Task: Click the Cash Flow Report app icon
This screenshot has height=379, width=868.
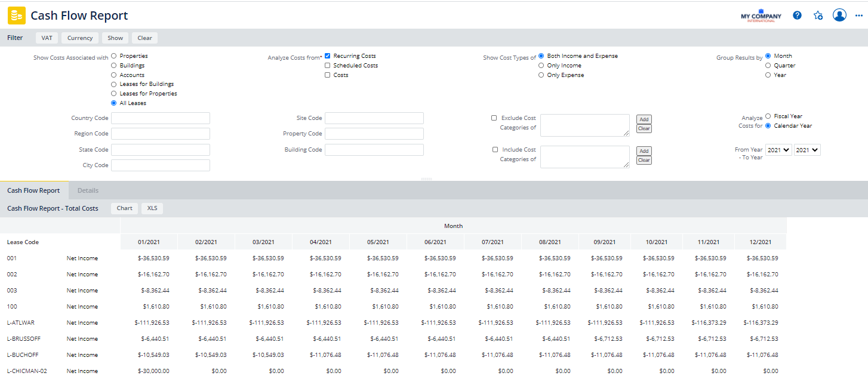Action: pos(16,16)
